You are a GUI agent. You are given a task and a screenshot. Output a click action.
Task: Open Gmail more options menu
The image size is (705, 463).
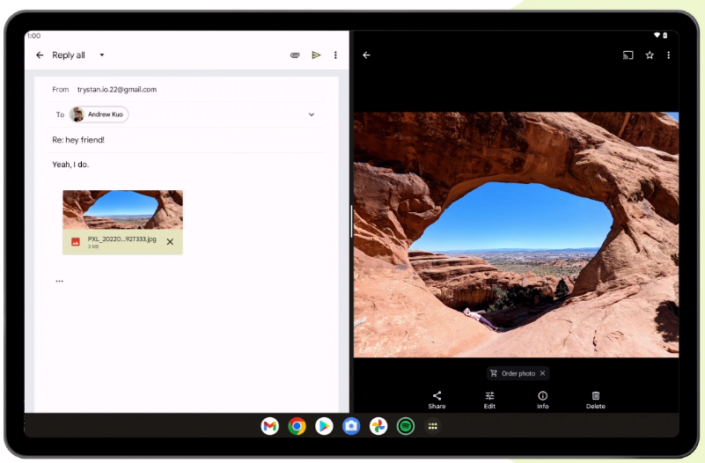click(335, 55)
